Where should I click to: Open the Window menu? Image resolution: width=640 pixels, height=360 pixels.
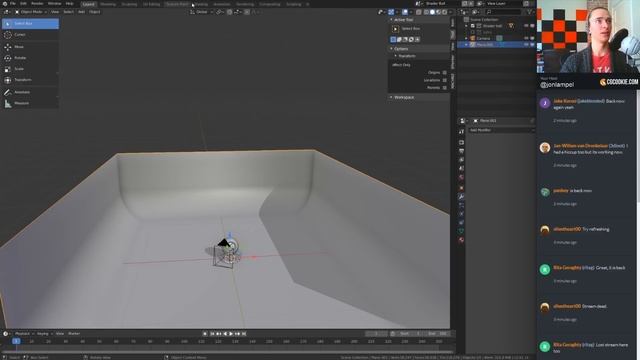pyautogui.click(x=54, y=4)
